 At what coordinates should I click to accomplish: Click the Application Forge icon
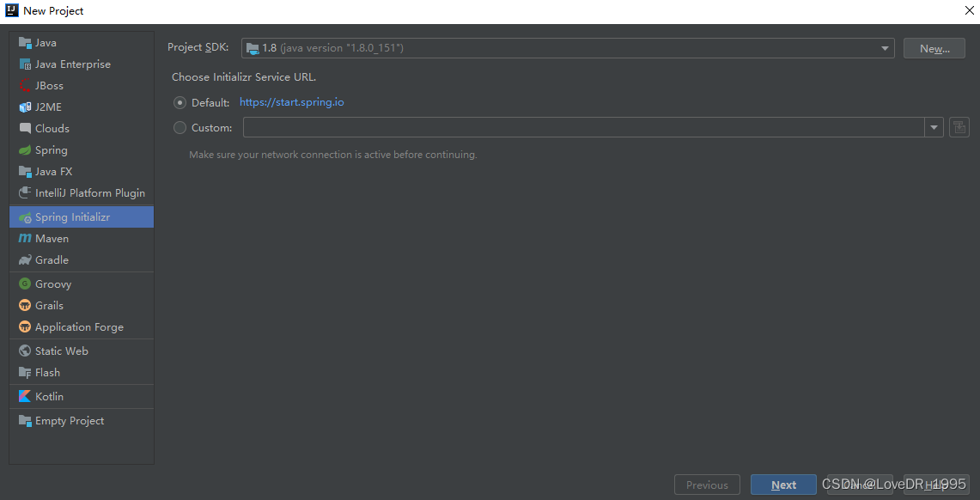[25, 326]
